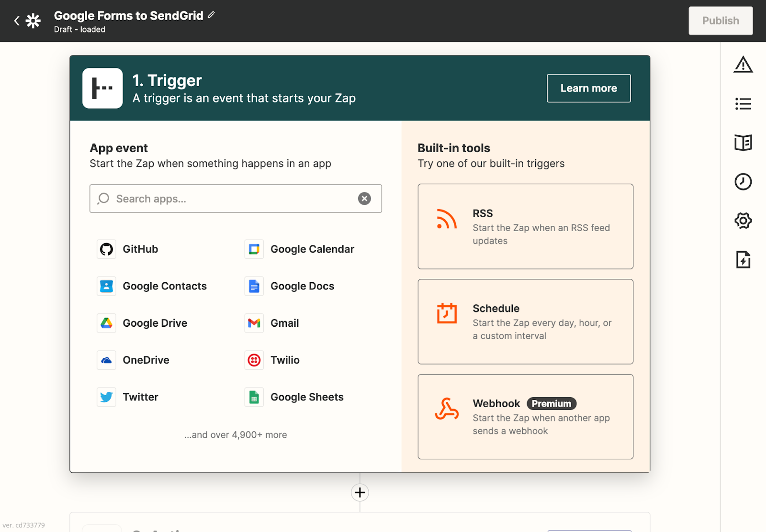
Task: Select the Twitter app
Action: (x=128, y=397)
